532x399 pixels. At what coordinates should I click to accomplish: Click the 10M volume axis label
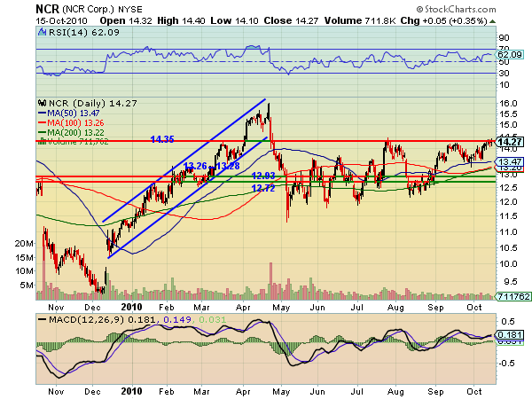(24, 271)
